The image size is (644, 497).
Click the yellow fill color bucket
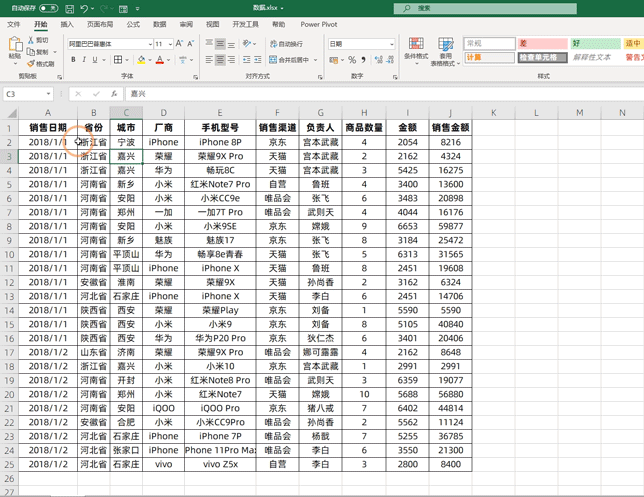point(141,60)
